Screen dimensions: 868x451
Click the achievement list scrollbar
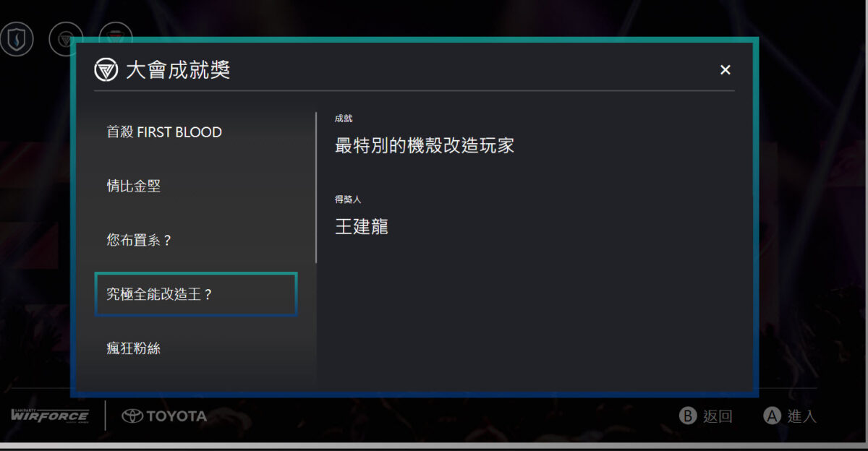(316, 187)
